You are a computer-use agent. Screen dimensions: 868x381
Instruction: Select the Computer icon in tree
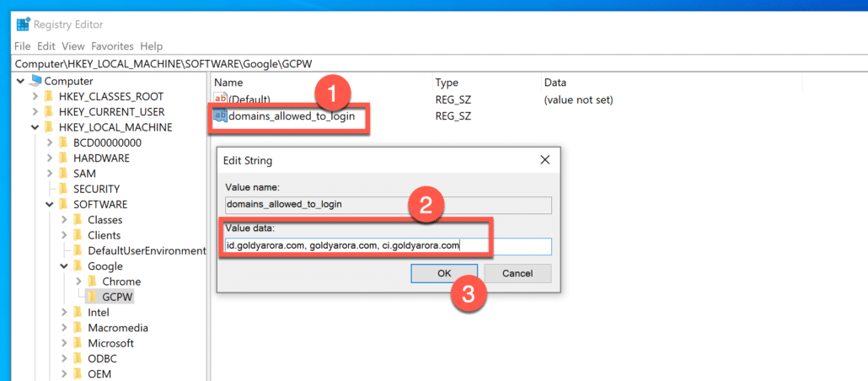[x=35, y=81]
